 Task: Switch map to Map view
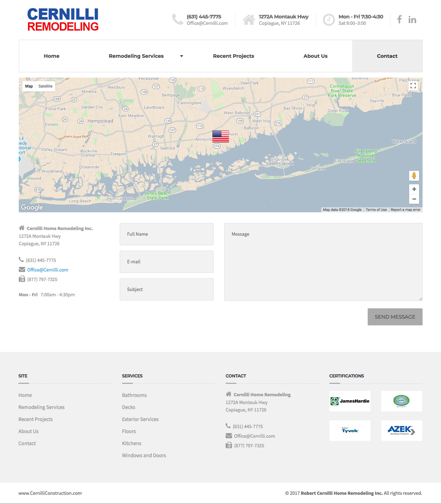point(29,86)
